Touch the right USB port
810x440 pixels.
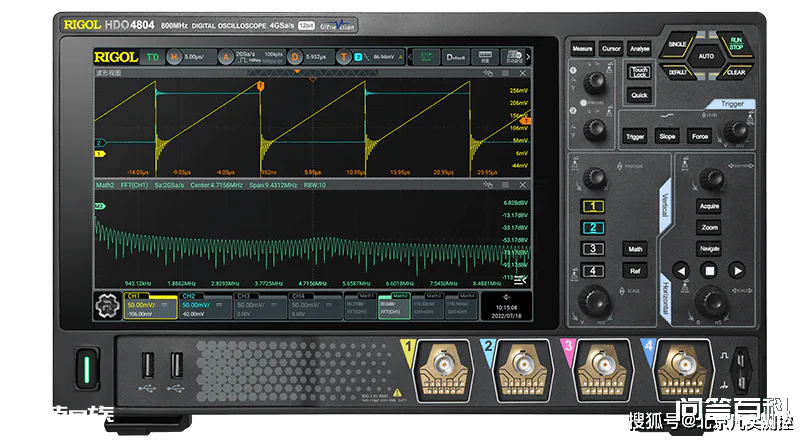click(x=177, y=365)
